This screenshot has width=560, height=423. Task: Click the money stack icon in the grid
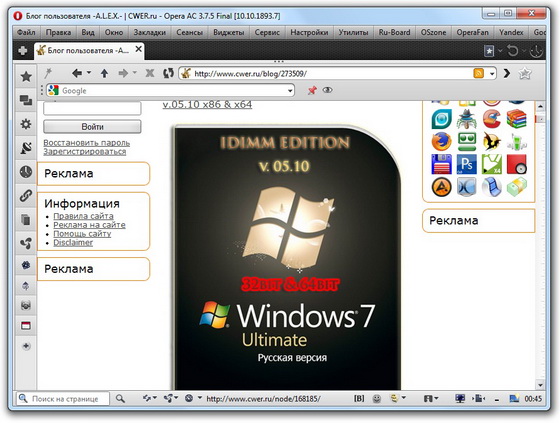(516, 187)
